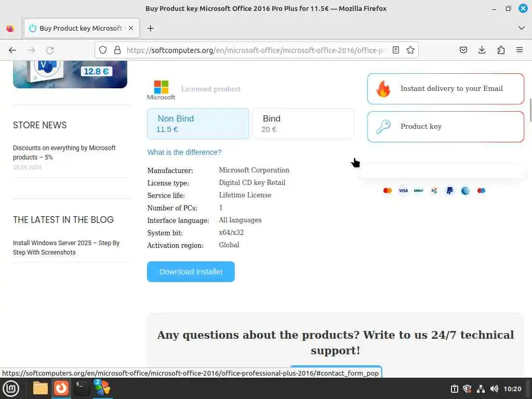
Task: Click the Microsoft logo
Action: pyautogui.click(x=161, y=90)
